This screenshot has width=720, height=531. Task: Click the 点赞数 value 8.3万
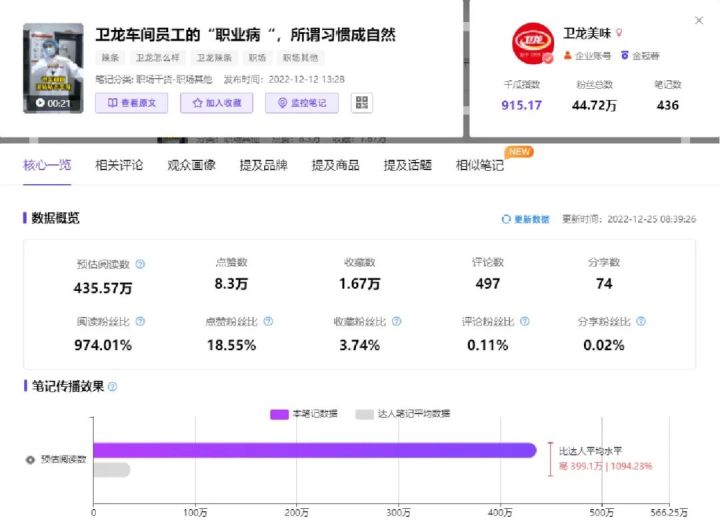(231, 283)
